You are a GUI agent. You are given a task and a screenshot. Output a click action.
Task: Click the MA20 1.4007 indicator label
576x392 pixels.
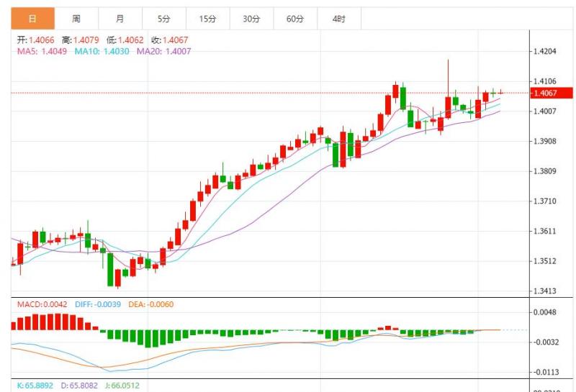point(164,51)
